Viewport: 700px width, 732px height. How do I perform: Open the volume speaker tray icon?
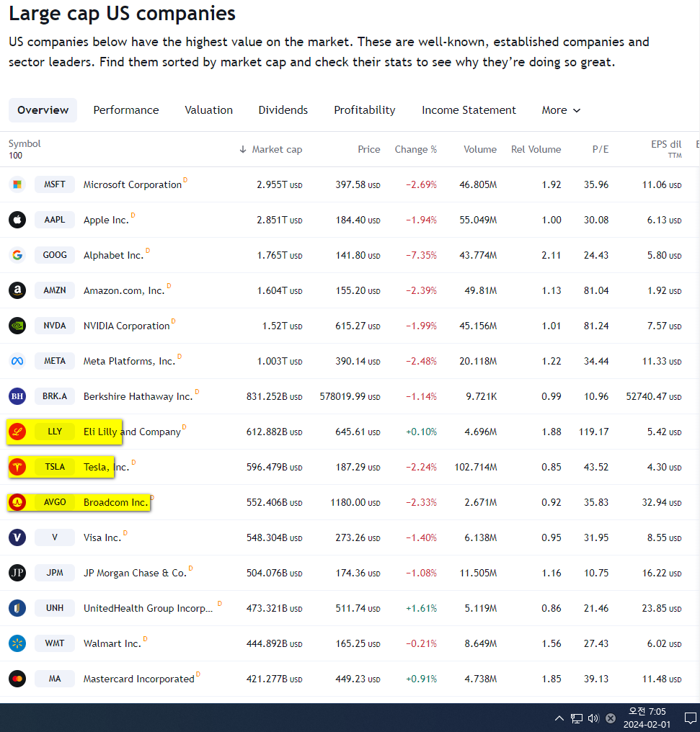point(593,718)
